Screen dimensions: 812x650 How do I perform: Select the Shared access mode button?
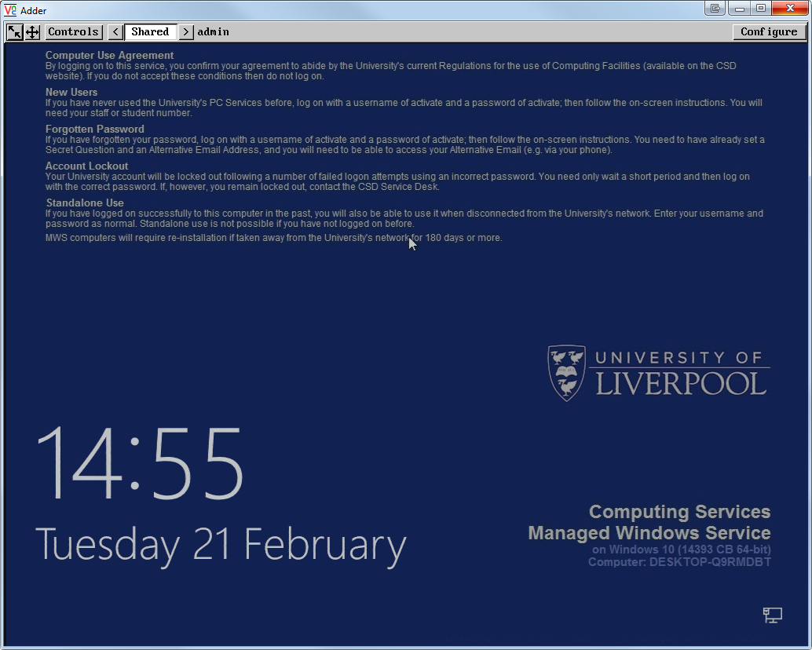point(150,32)
